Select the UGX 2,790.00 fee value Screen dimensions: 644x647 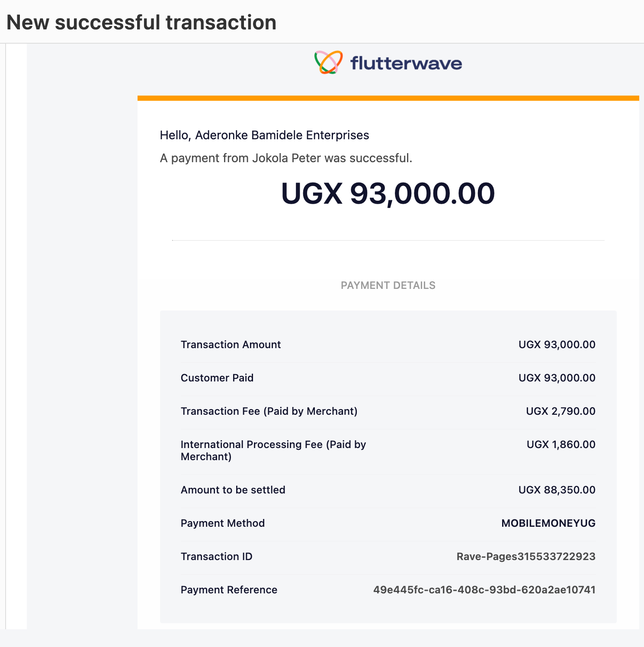(x=561, y=411)
